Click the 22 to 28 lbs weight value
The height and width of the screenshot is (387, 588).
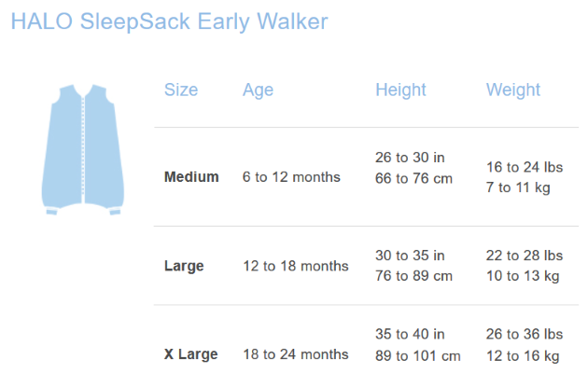pos(525,256)
